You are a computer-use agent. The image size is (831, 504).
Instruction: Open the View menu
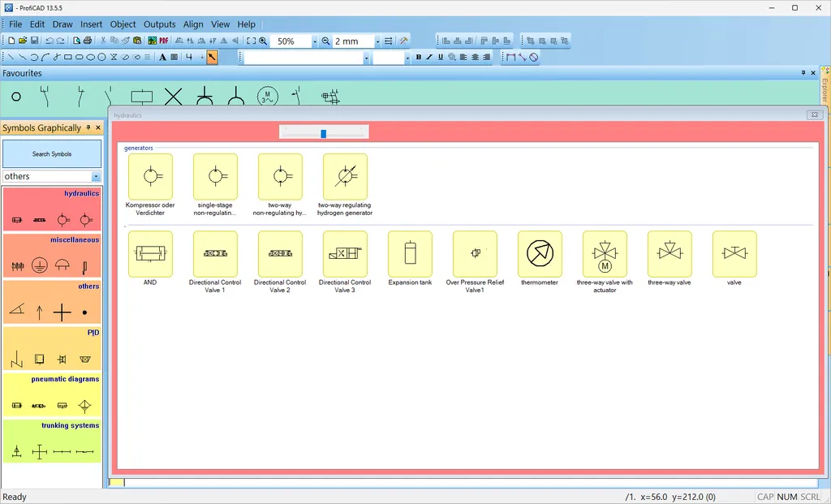pos(221,24)
